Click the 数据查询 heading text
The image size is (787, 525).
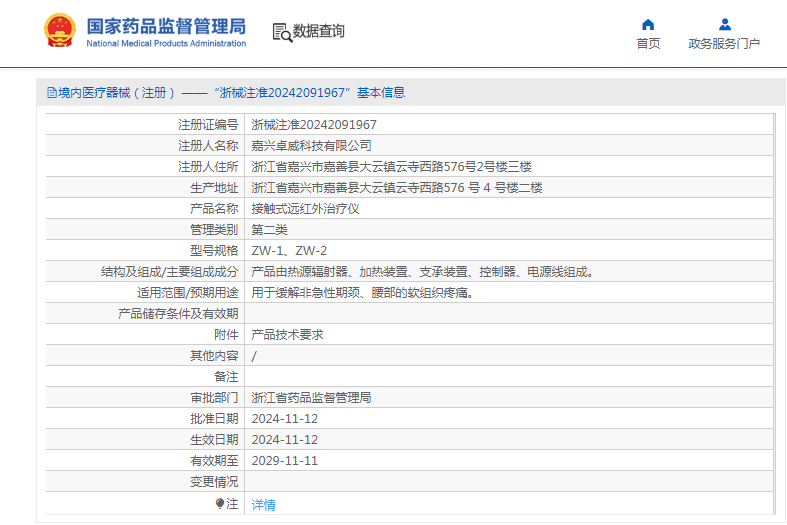point(319,31)
